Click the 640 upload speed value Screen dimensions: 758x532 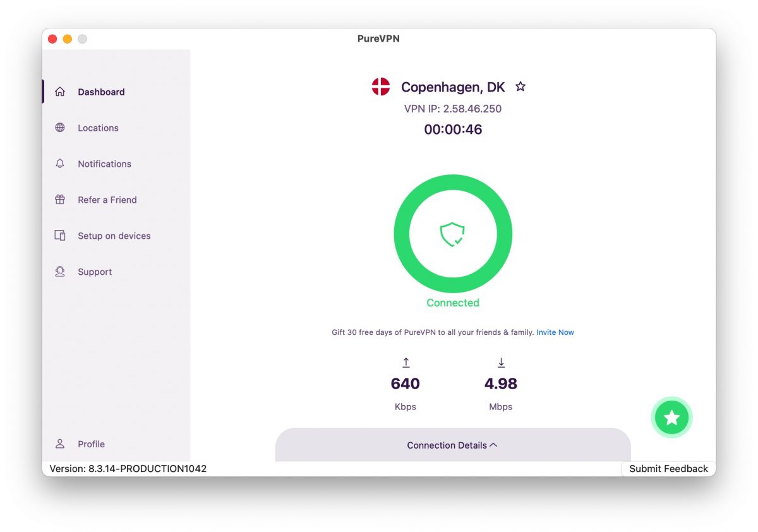tap(406, 384)
